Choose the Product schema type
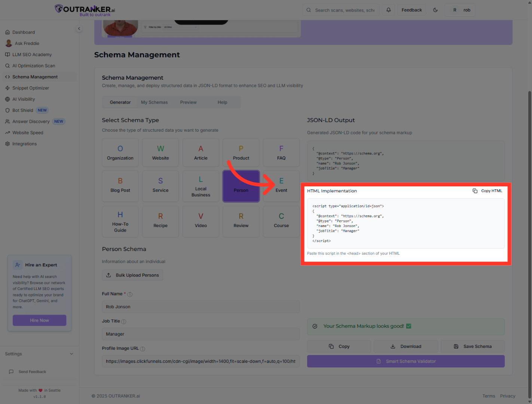The width and height of the screenshot is (532, 404). 241,153
